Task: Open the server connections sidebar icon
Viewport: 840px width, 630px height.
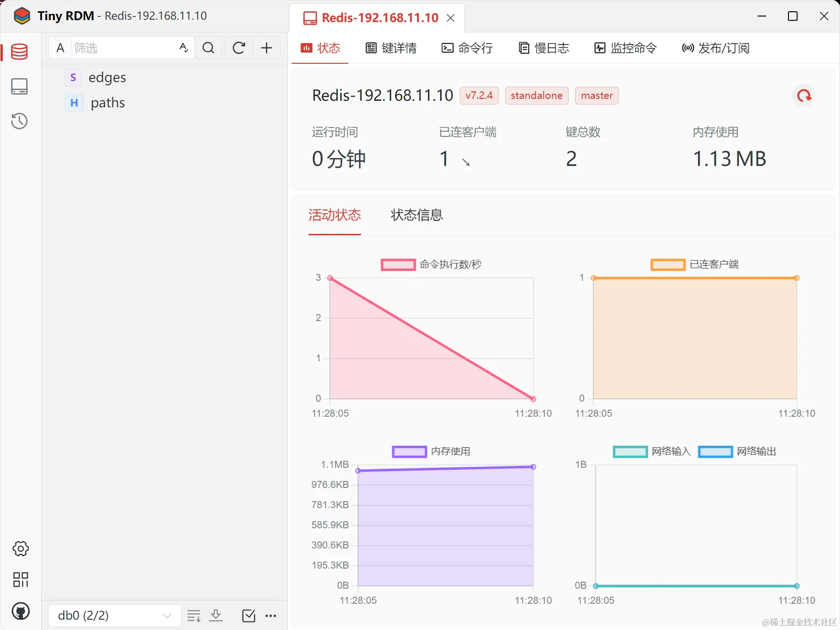Action: [x=19, y=86]
